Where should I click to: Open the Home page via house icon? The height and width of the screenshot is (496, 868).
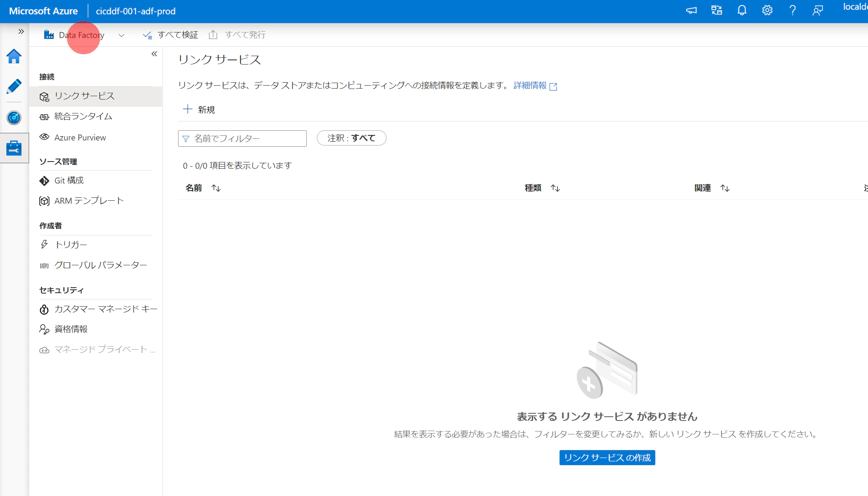pyautogui.click(x=14, y=56)
